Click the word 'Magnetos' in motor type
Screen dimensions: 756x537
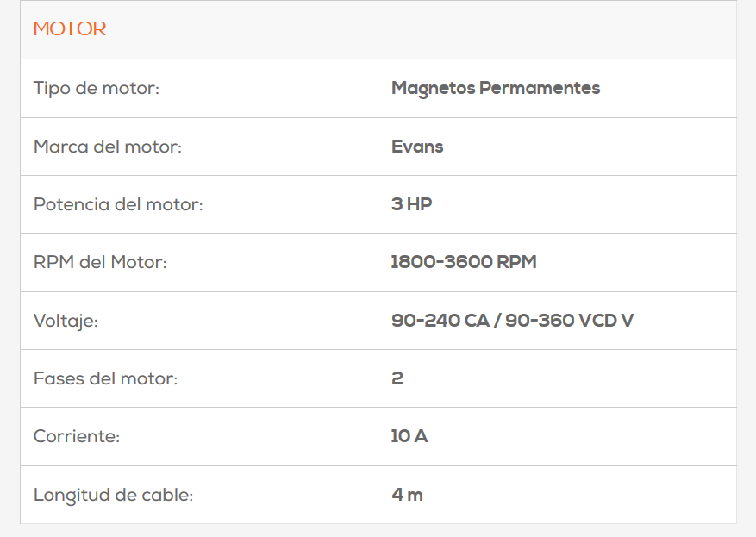coord(433,89)
